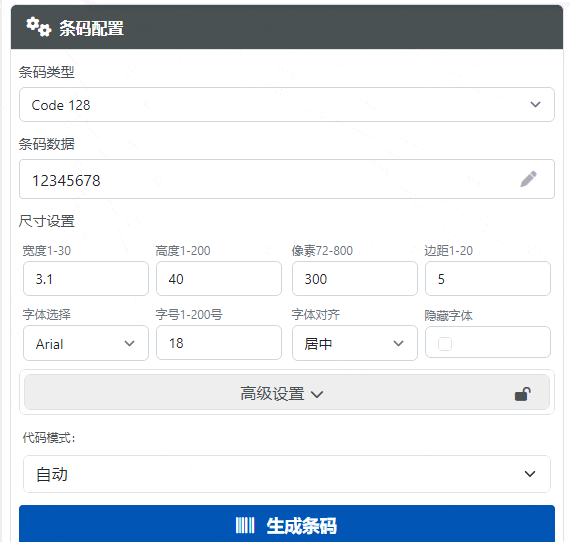Screen dimensions: 570x542
Task: Click the 生成条码 button
Action: (287, 523)
